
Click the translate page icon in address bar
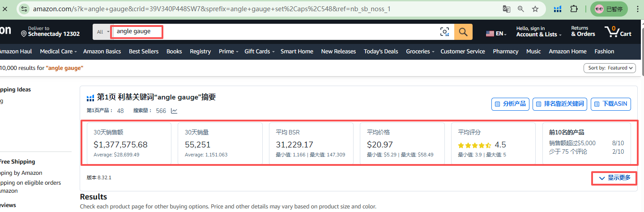[x=506, y=9]
